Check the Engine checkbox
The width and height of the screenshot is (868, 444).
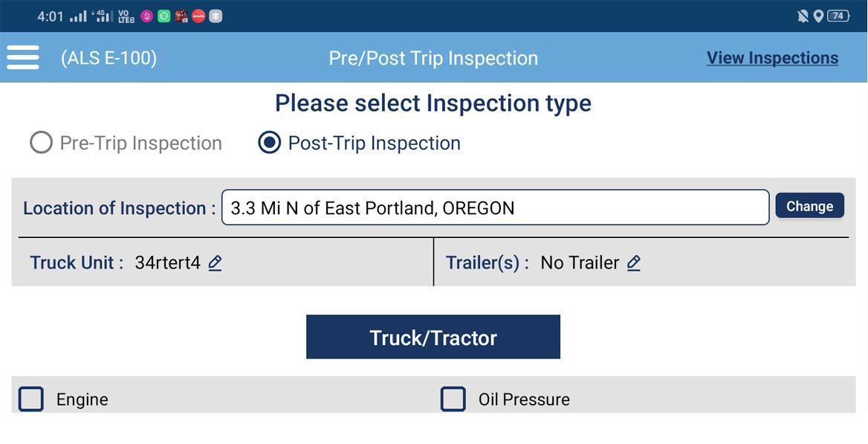click(x=31, y=399)
